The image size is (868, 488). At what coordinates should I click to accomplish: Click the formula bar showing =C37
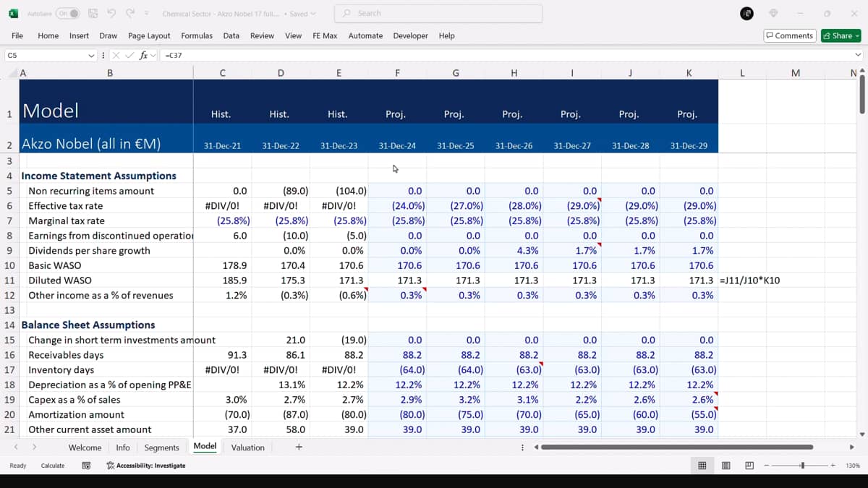(x=506, y=55)
